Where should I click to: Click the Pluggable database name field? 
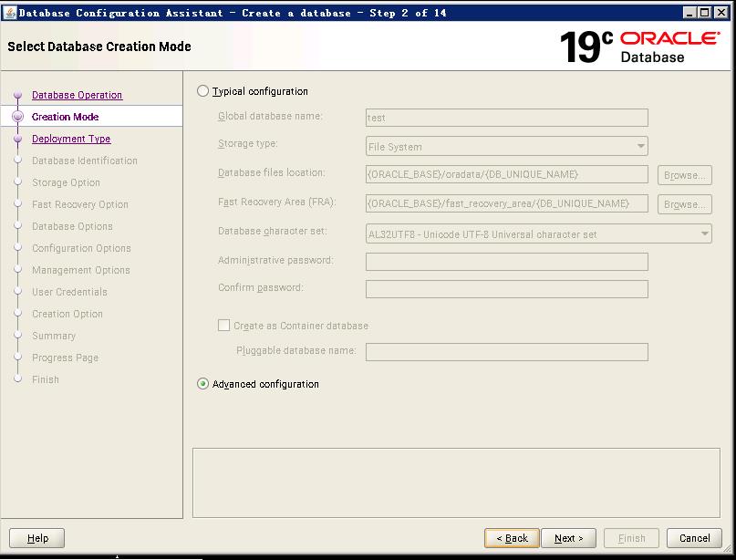click(x=507, y=352)
